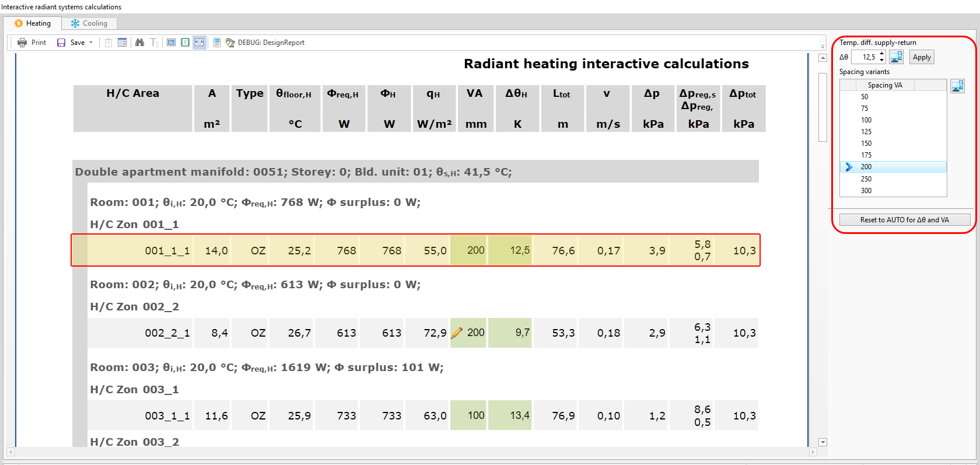The width and height of the screenshot is (980, 465).
Task: Toggle the fit-to-width view button
Action: coord(199,43)
